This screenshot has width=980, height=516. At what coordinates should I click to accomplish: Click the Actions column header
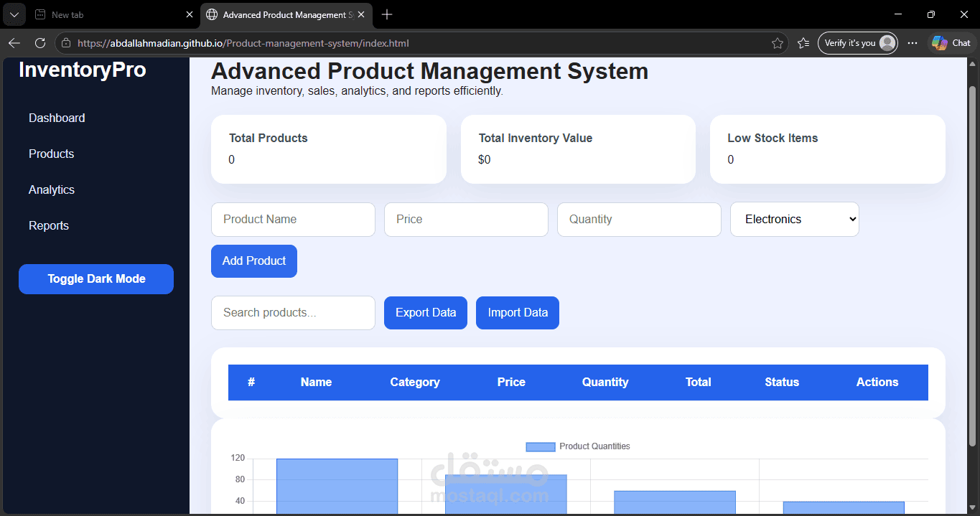[877, 383]
